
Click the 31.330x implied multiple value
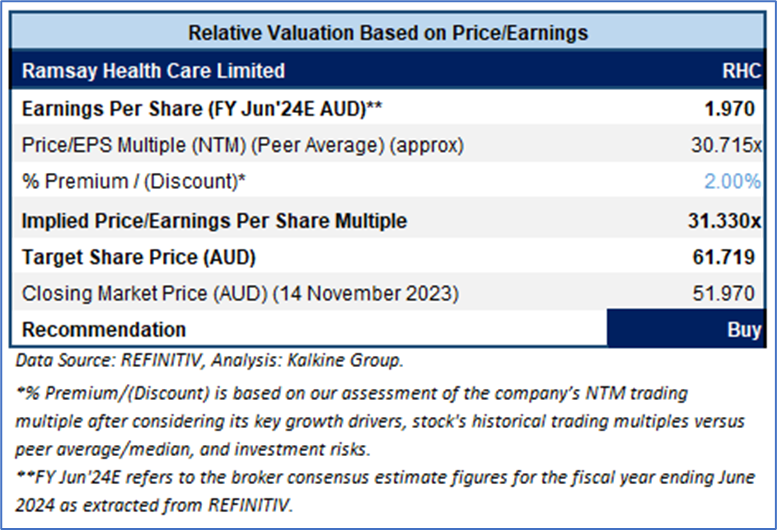pos(728,220)
